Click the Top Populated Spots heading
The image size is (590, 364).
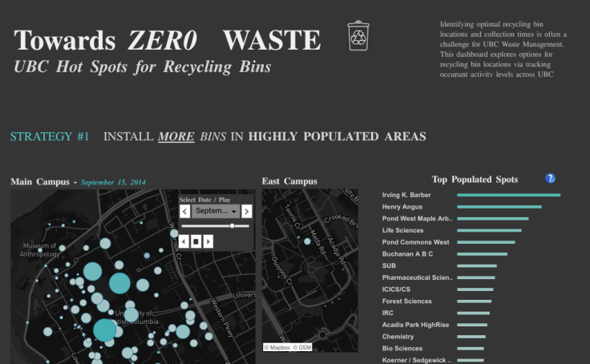coord(475,180)
